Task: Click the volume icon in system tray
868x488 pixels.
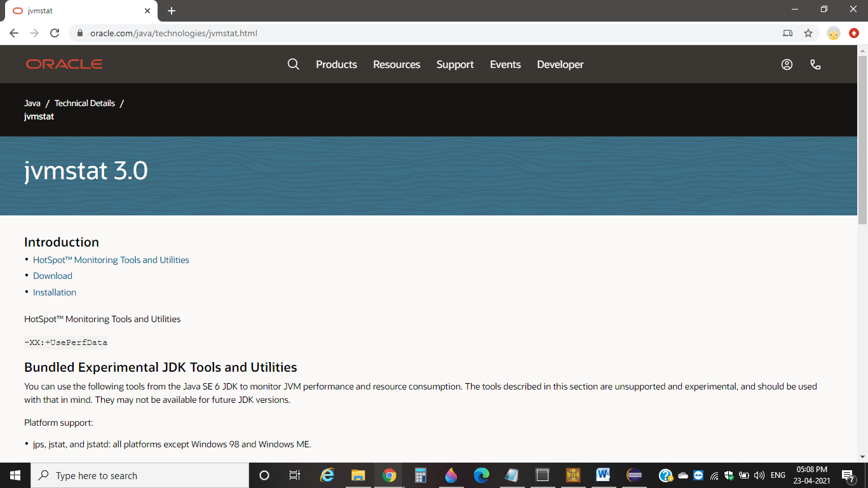Action: click(x=759, y=475)
